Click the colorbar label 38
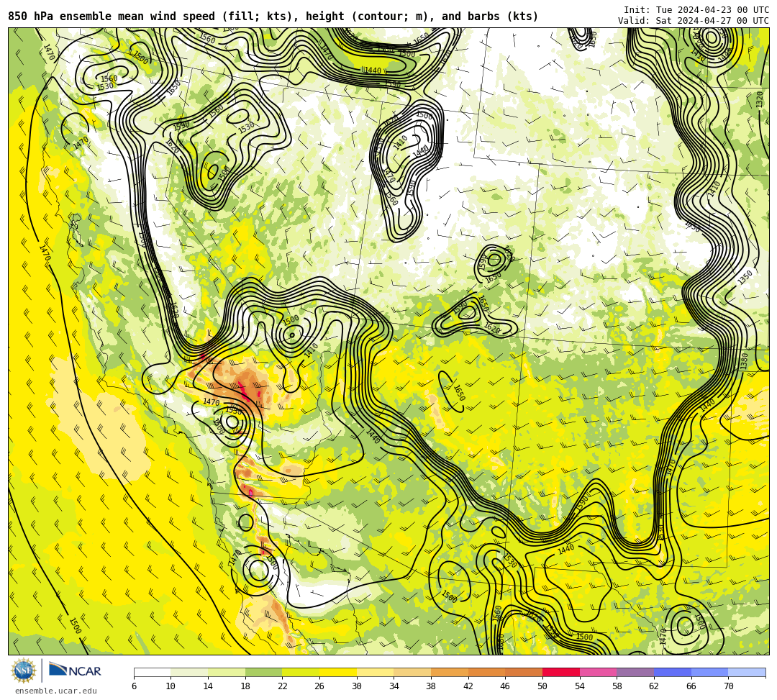Viewport: 777px width, 700px height. 431,686
